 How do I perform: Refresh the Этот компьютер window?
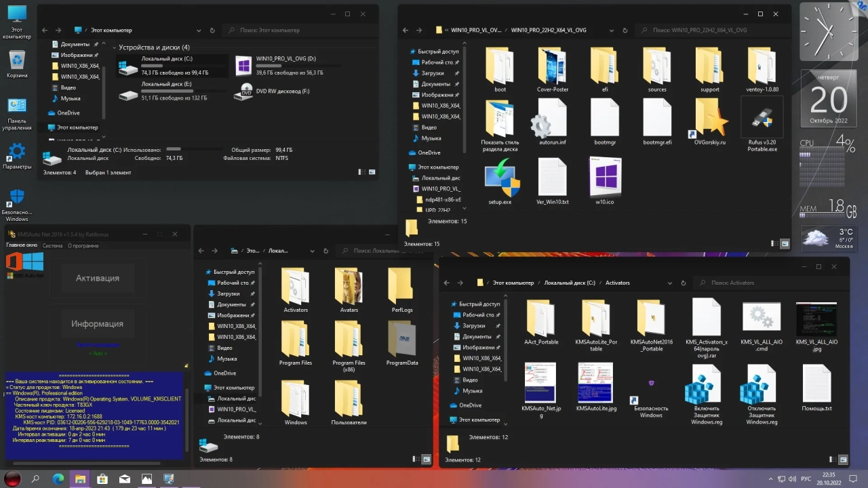[212, 30]
